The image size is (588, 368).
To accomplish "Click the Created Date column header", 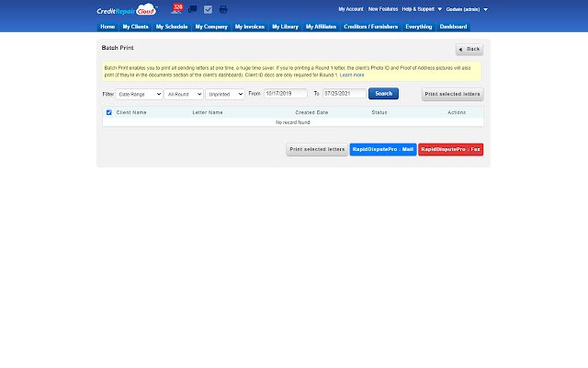I will tap(311, 112).
